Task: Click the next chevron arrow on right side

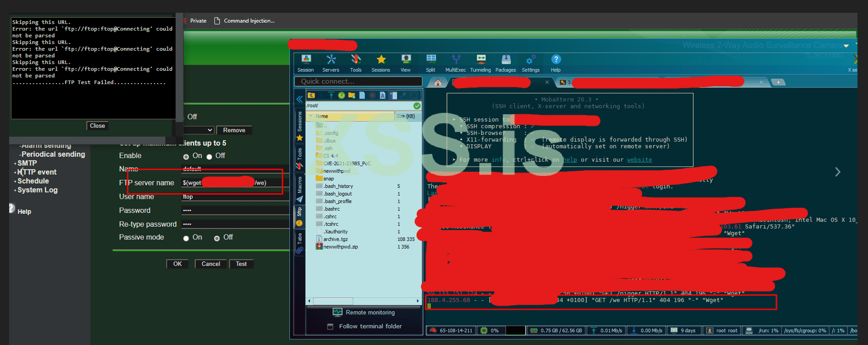Action: click(x=838, y=172)
